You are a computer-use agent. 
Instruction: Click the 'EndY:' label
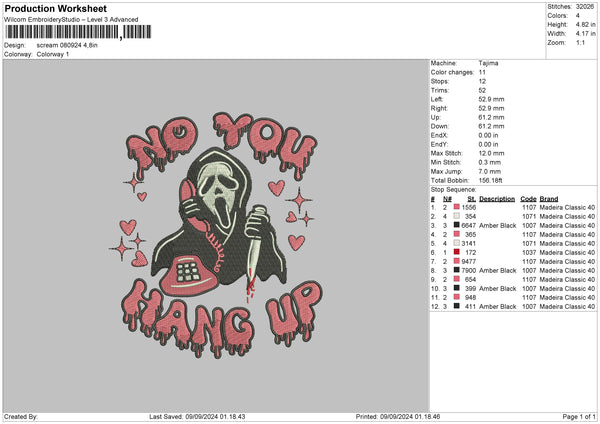coord(439,145)
